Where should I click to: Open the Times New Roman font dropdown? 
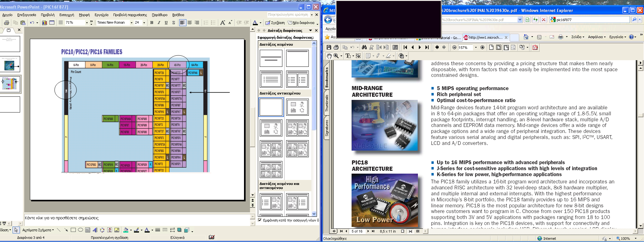[131, 23]
